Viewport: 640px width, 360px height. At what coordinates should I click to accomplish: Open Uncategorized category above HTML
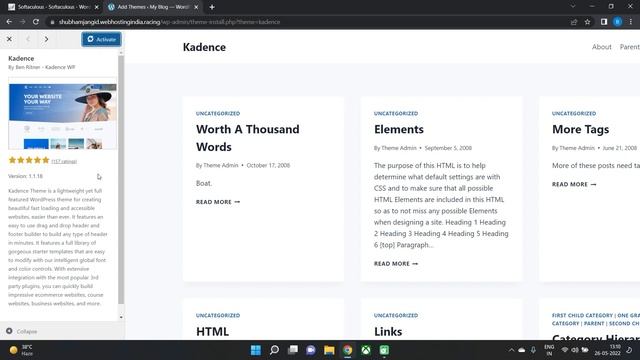pyautogui.click(x=218, y=316)
